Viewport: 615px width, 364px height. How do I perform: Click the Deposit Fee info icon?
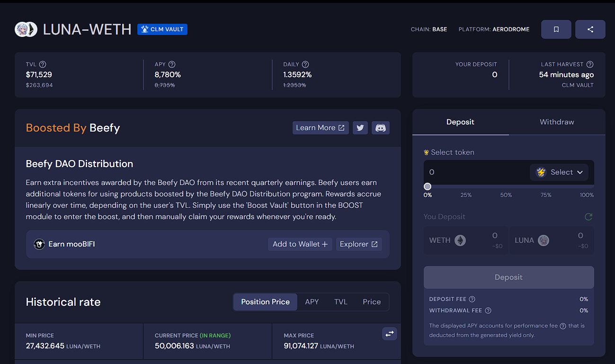[x=472, y=299]
